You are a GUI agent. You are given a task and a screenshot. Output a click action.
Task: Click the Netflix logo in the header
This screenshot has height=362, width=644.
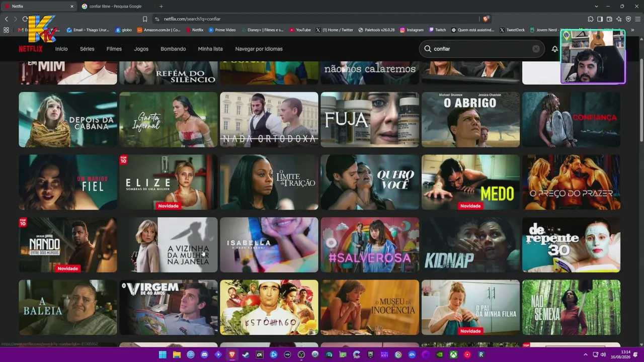coord(31,49)
